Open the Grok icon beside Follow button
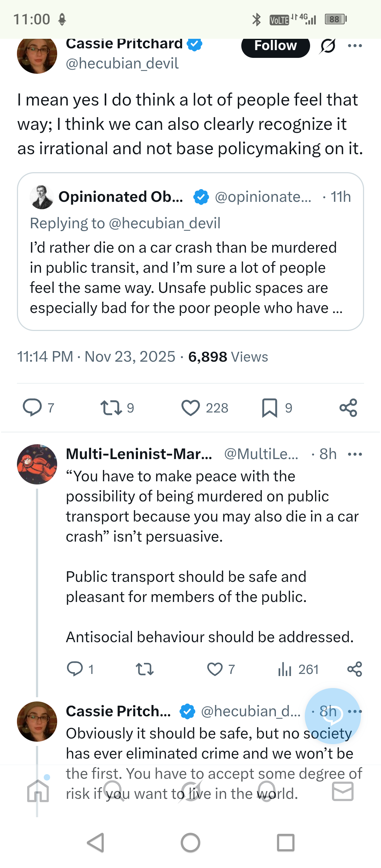This screenshot has height=868, width=381. [x=328, y=46]
